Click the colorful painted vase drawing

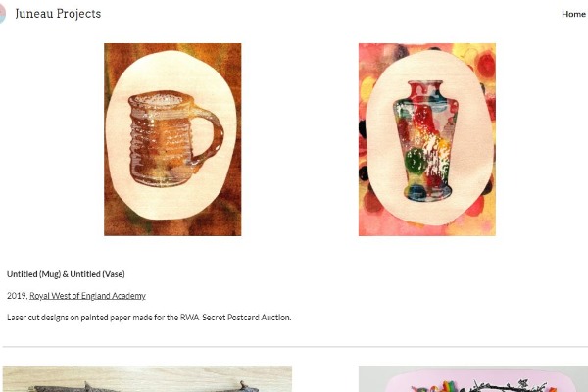click(x=426, y=141)
